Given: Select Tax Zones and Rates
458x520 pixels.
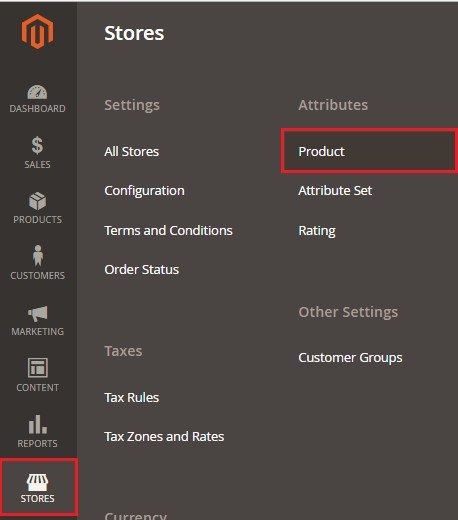Looking at the screenshot, I should (x=164, y=437).
